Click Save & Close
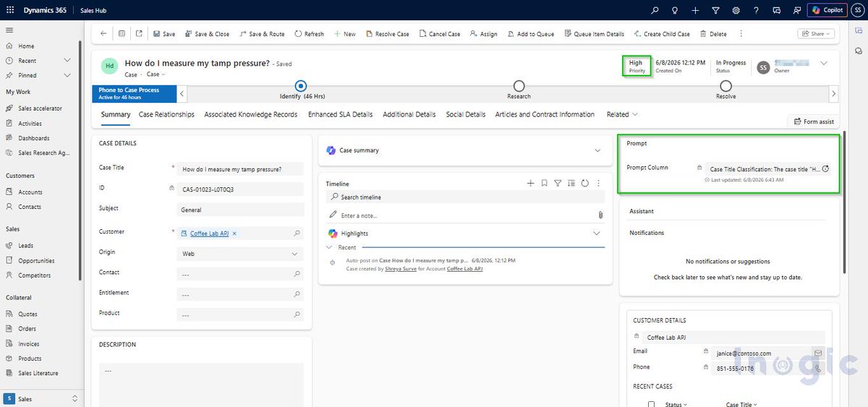Screen dimensions: 868x407 tap(208, 34)
